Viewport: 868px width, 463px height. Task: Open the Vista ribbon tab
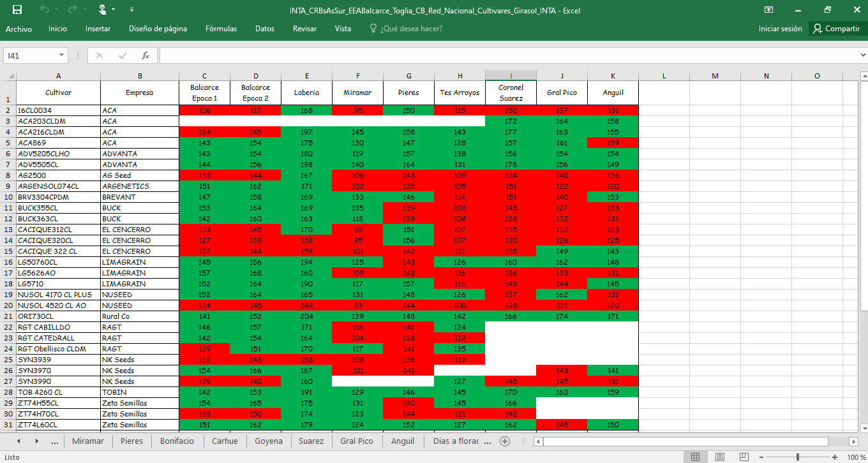(343, 29)
